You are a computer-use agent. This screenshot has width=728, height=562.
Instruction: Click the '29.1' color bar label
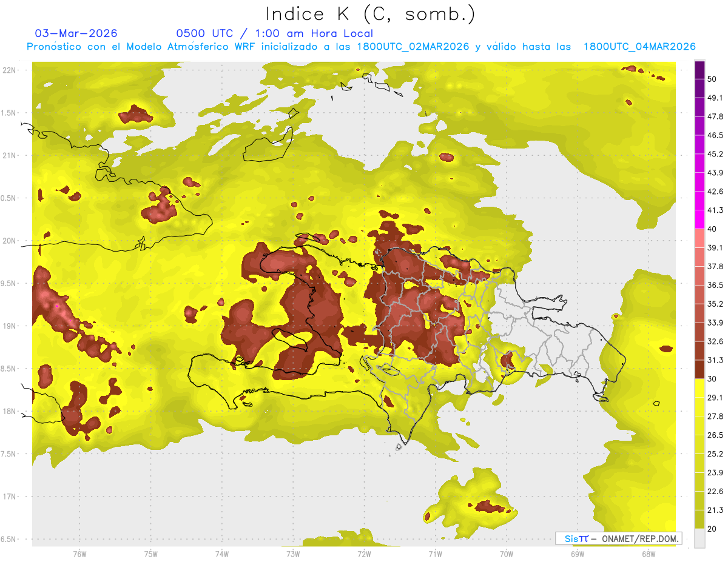tap(715, 398)
